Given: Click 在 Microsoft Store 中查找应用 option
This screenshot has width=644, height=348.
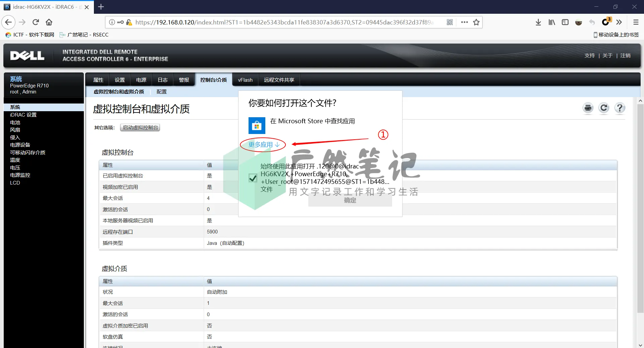Looking at the screenshot, I should pyautogui.click(x=313, y=121).
